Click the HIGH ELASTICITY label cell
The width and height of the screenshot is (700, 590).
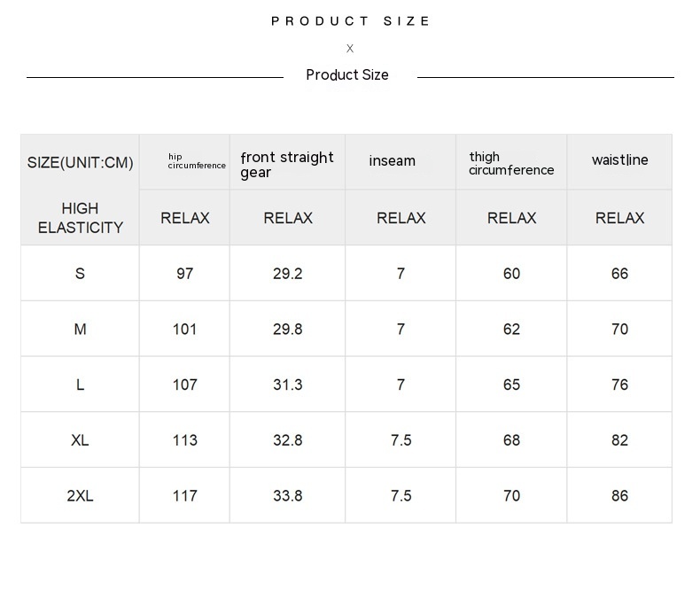[80, 218]
